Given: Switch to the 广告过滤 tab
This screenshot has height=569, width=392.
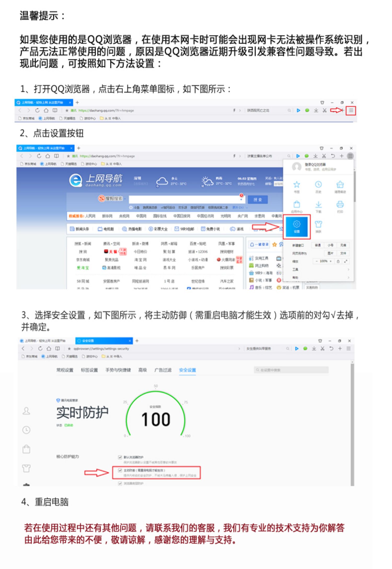Looking at the screenshot, I should click(163, 370).
